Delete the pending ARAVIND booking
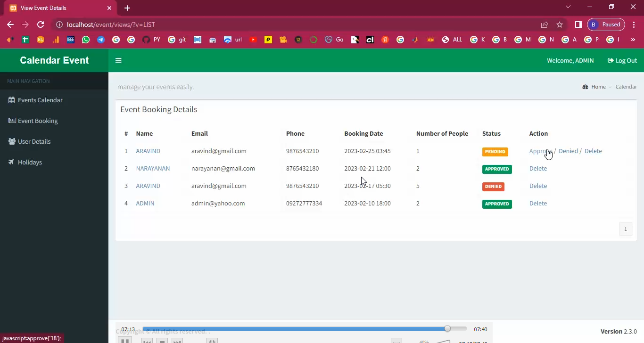 (593, 151)
